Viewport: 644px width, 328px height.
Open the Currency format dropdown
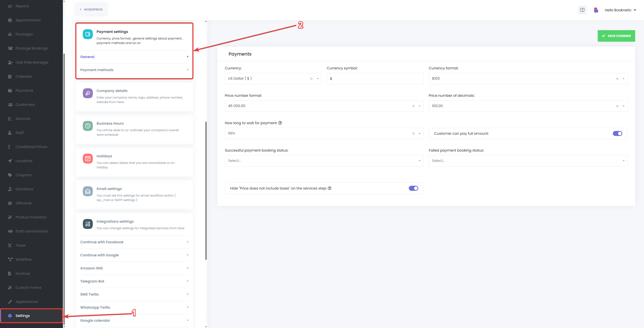528,79
